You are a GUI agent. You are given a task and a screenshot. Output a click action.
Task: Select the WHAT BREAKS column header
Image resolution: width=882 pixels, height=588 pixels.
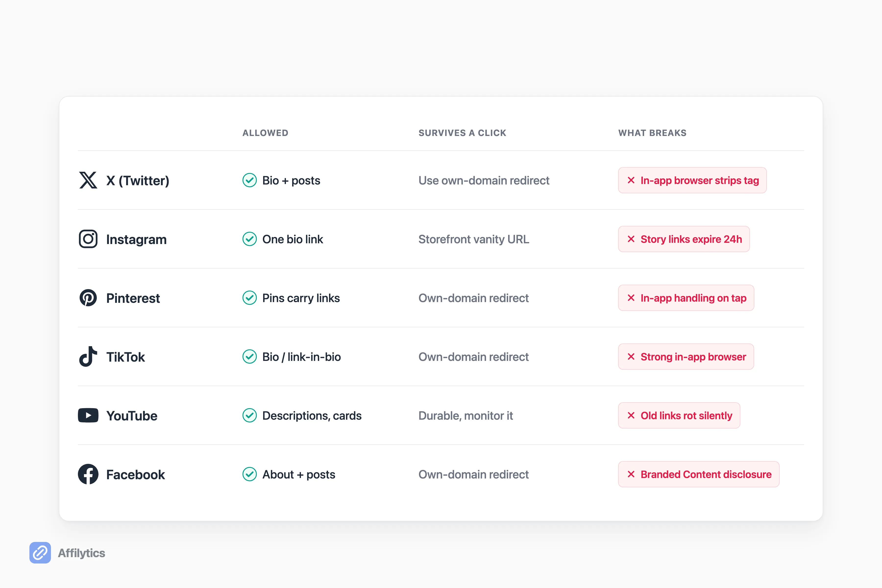(652, 133)
